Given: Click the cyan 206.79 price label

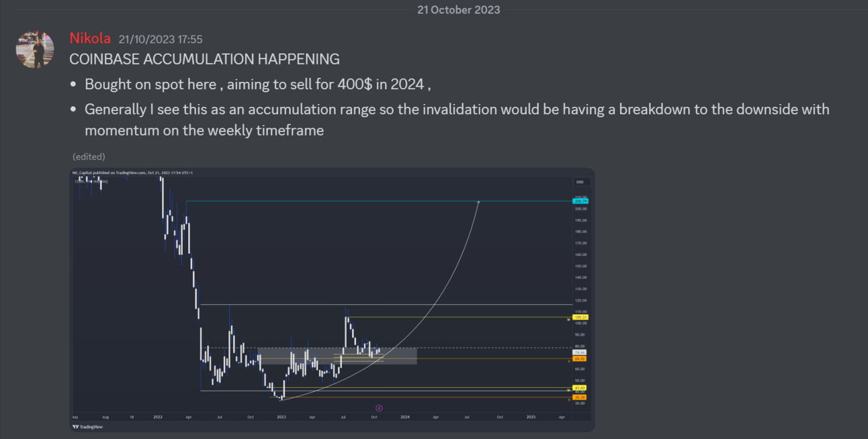Looking at the screenshot, I should (x=580, y=201).
